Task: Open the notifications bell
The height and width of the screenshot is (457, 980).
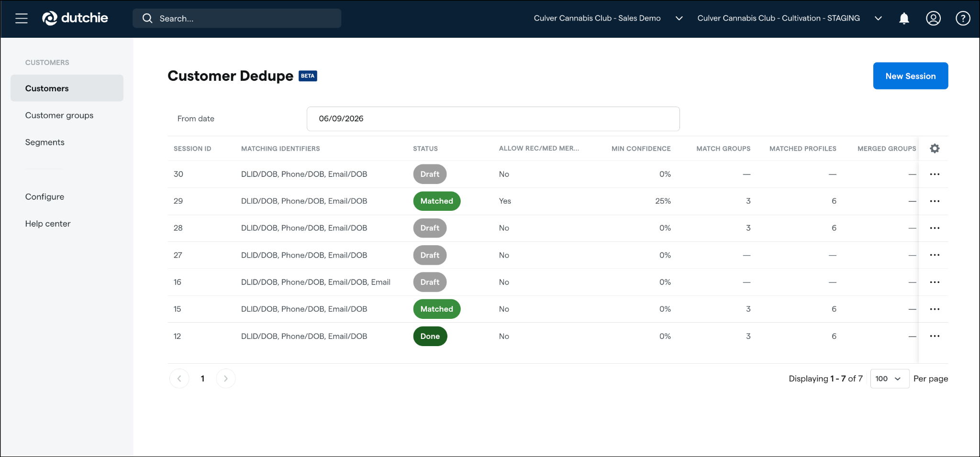Action: 904,18
